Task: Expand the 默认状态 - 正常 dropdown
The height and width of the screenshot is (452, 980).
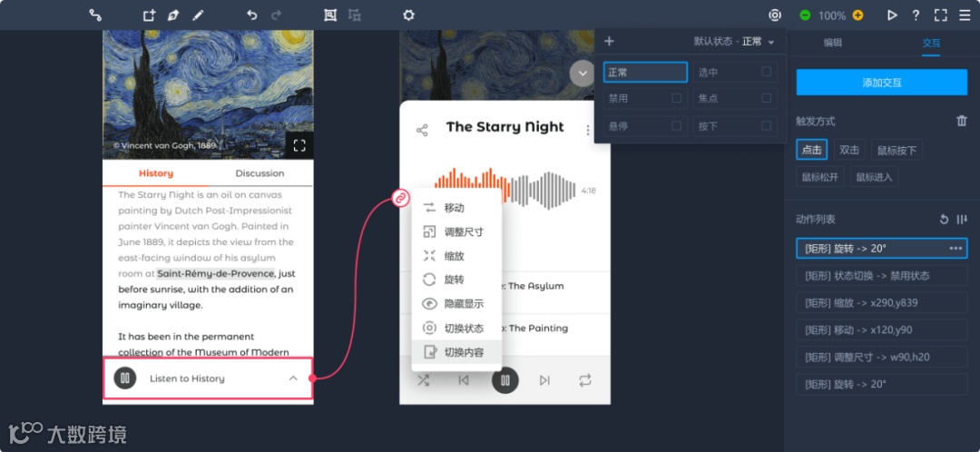Action: pos(734,41)
